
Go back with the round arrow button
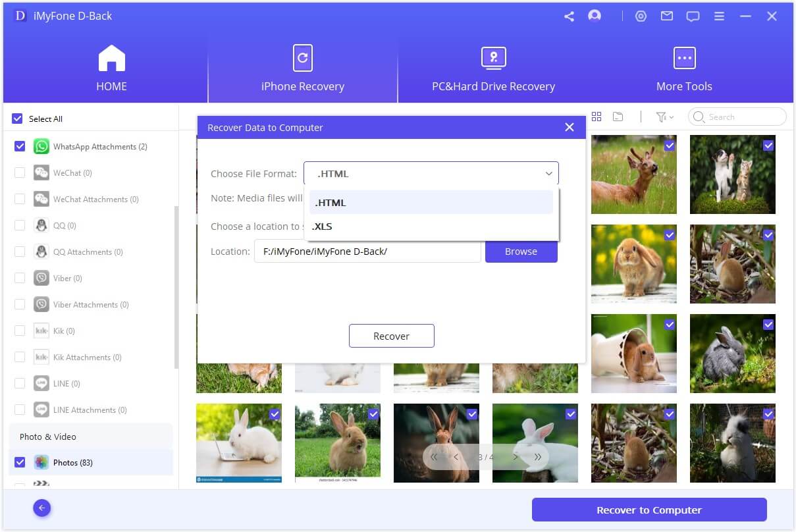click(42, 508)
